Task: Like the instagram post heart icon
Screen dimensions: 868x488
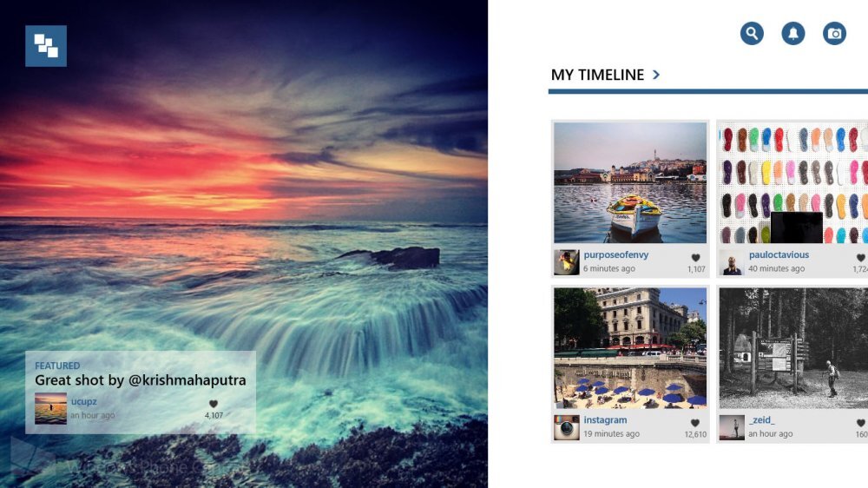Action: click(696, 423)
